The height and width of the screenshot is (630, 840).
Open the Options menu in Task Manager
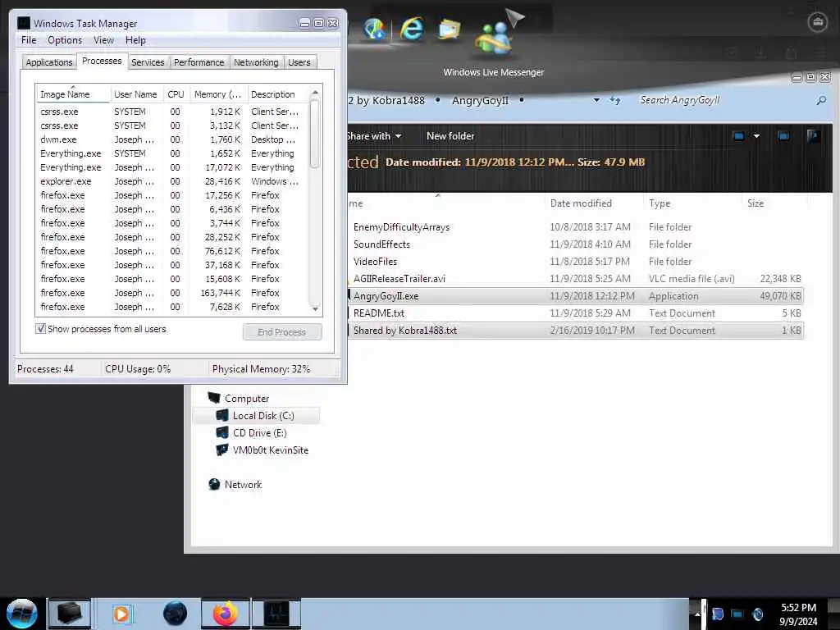(65, 40)
